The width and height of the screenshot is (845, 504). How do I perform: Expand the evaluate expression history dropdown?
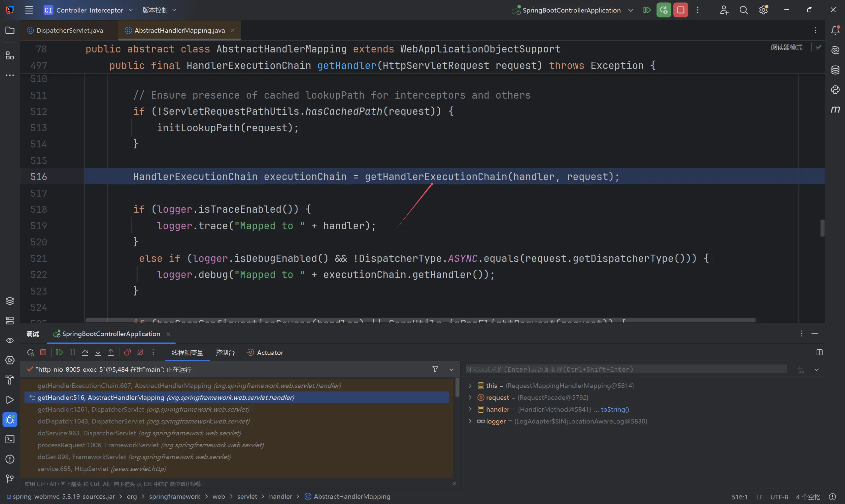point(817,369)
